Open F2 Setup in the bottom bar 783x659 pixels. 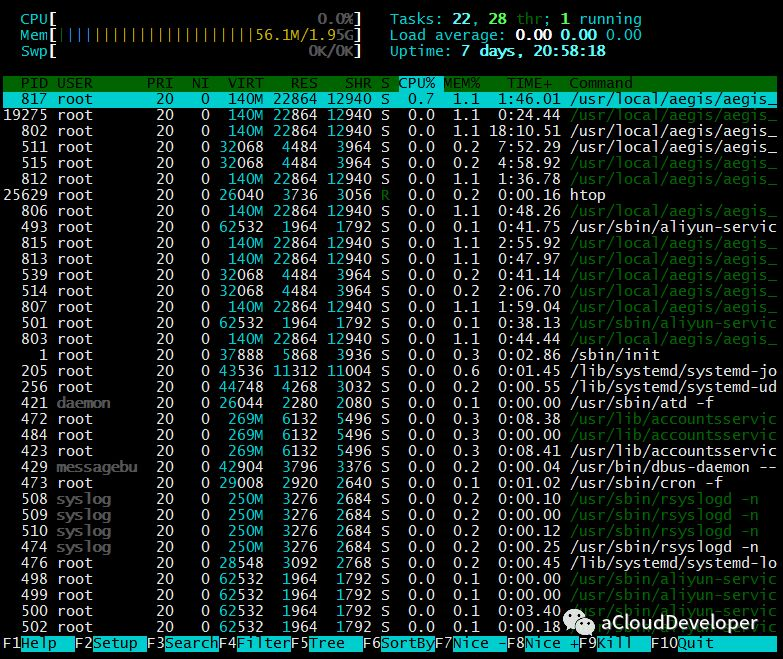coord(110,643)
